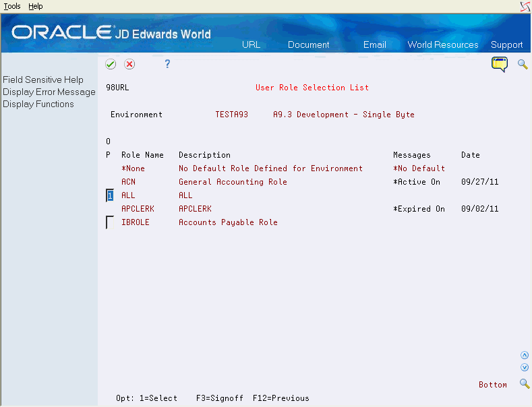Click the option field for the ALL role
Viewport: 532px width, 407px height.
pos(110,195)
